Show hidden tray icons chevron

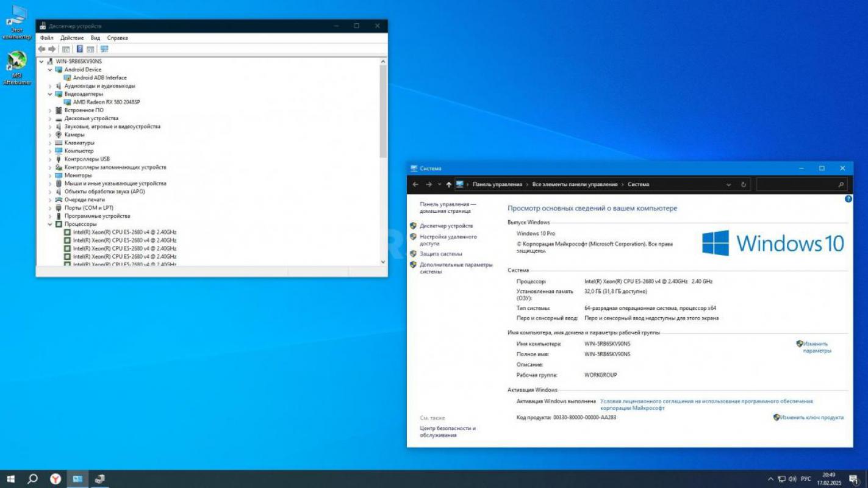pyautogui.click(x=771, y=479)
